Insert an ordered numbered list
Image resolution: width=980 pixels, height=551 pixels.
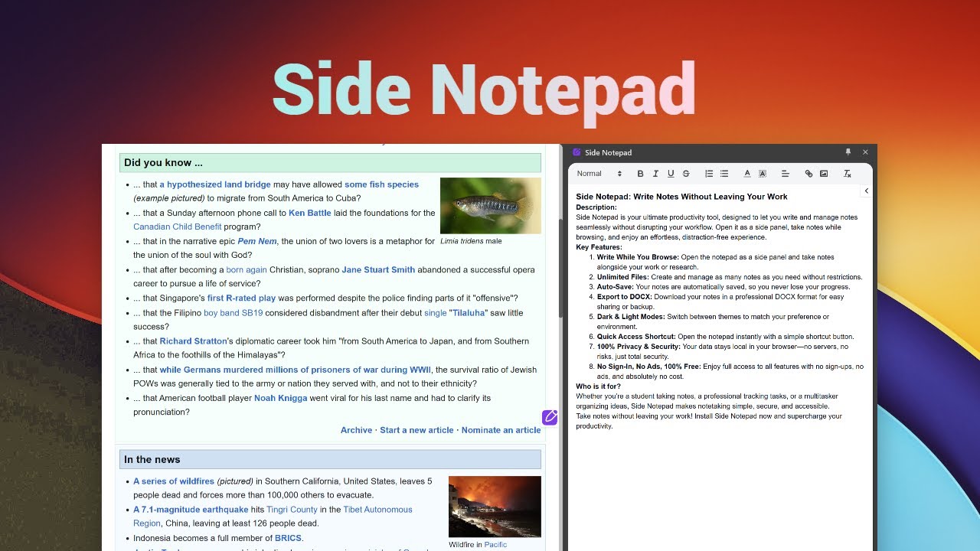(x=709, y=174)
